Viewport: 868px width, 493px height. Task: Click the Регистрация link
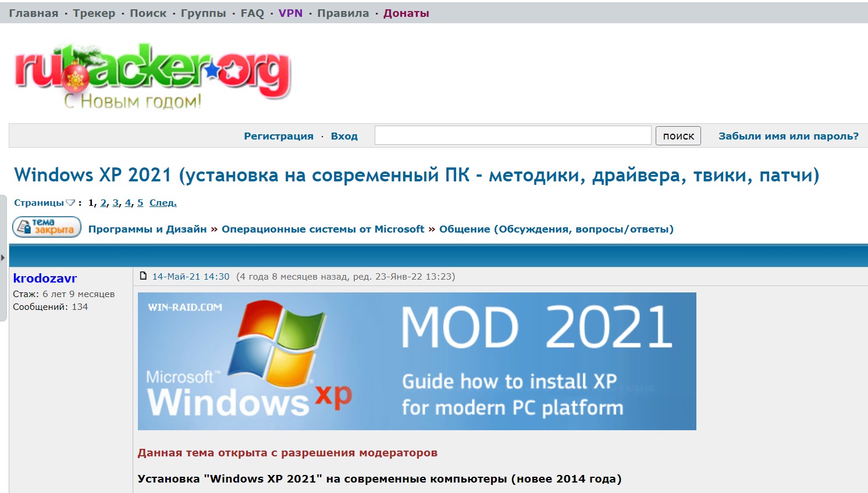coord(279,136)
